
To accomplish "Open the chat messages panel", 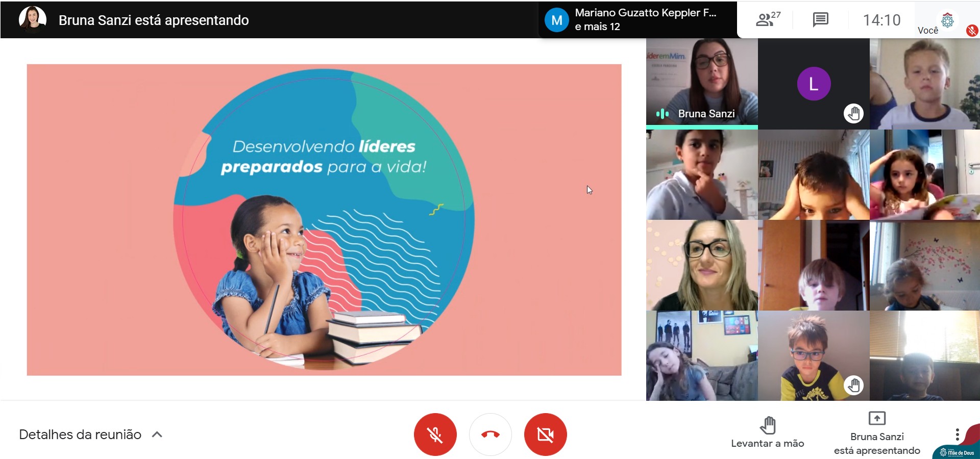I will pyautogui.click(x=820, y=20).
